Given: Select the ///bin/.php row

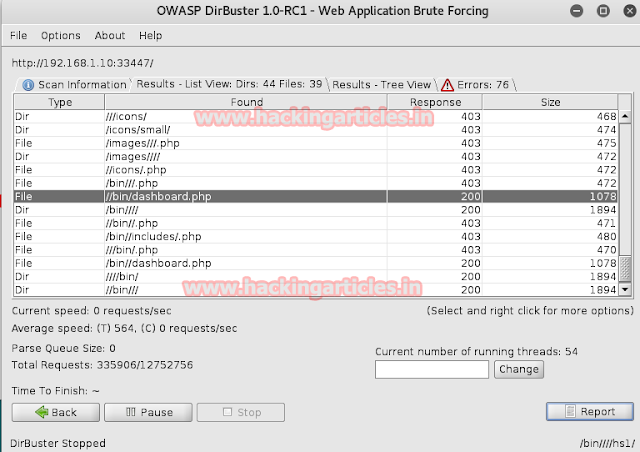Looking at the screenshot, I should pos(316,250).
